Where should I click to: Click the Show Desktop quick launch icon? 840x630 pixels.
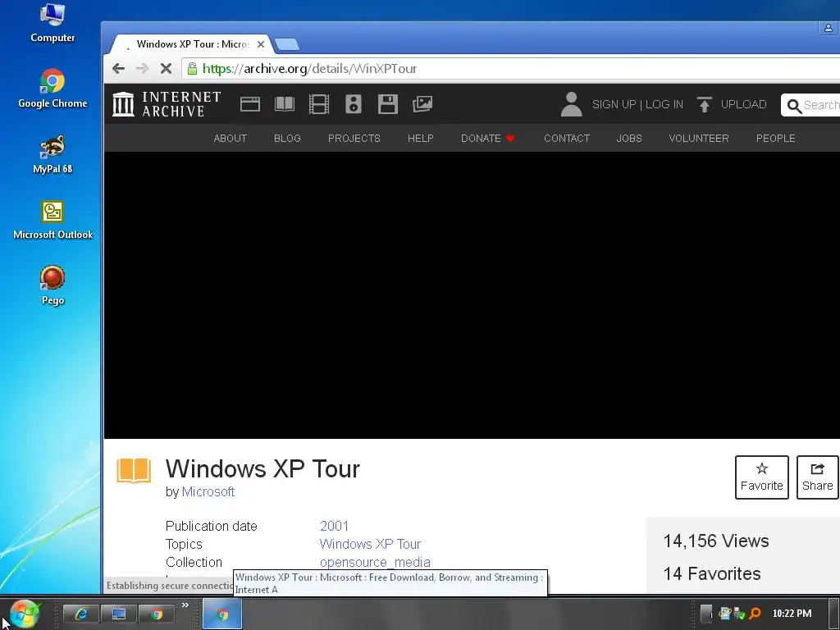click(118, 614)
